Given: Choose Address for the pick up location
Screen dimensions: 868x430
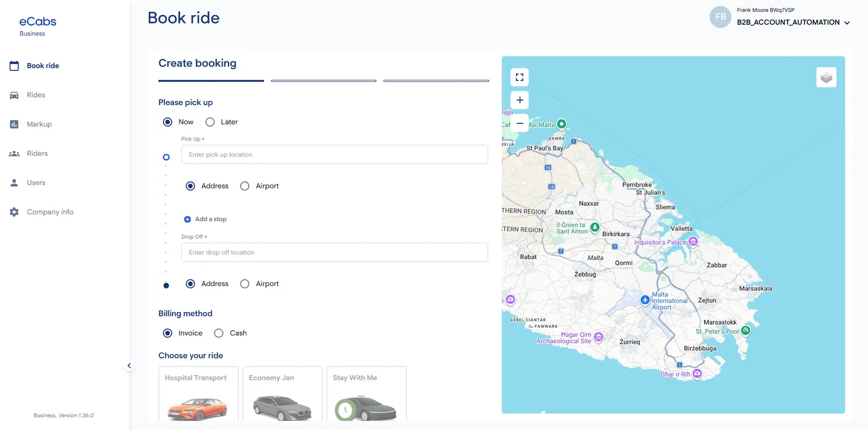Looking at the screenshot, I should coord(190,186).
